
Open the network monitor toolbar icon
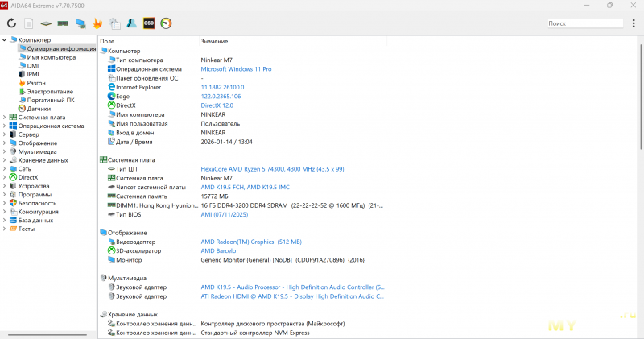pos(80,23)
